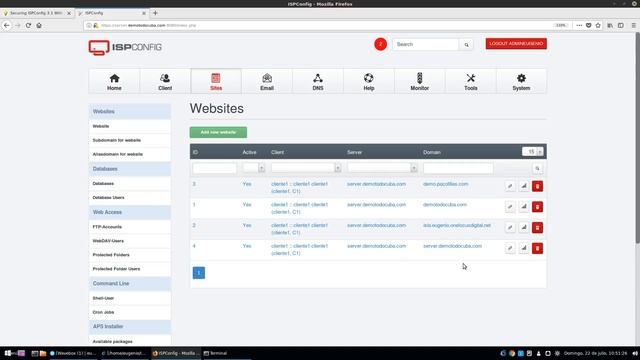Delete website server.demotodocuba.com with trash icon
The height and width of the screenshot is (360, 640).
537,248
